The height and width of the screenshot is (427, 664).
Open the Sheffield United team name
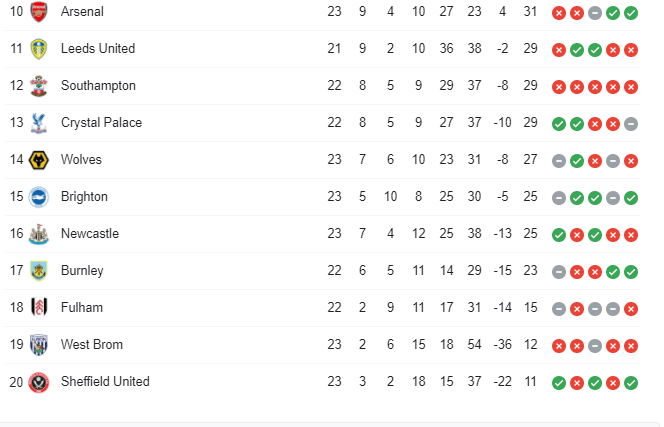(105, 381)
